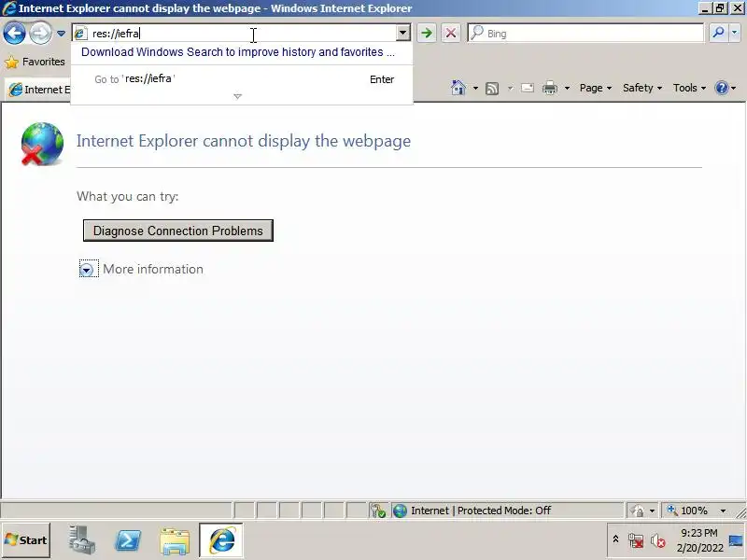Click the 9:23 PM clock
Screen dimensions: 747x560
(x=698, y=533)
